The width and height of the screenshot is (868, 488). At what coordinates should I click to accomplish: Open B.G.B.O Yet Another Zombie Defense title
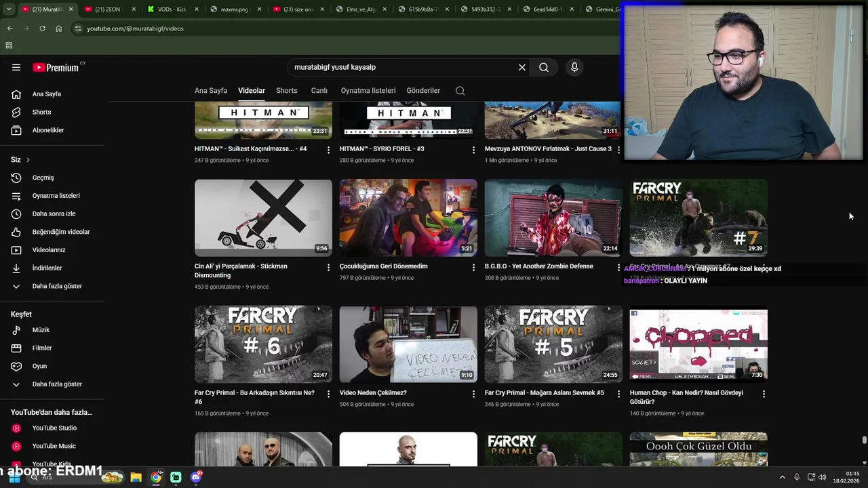coord(539,266)
